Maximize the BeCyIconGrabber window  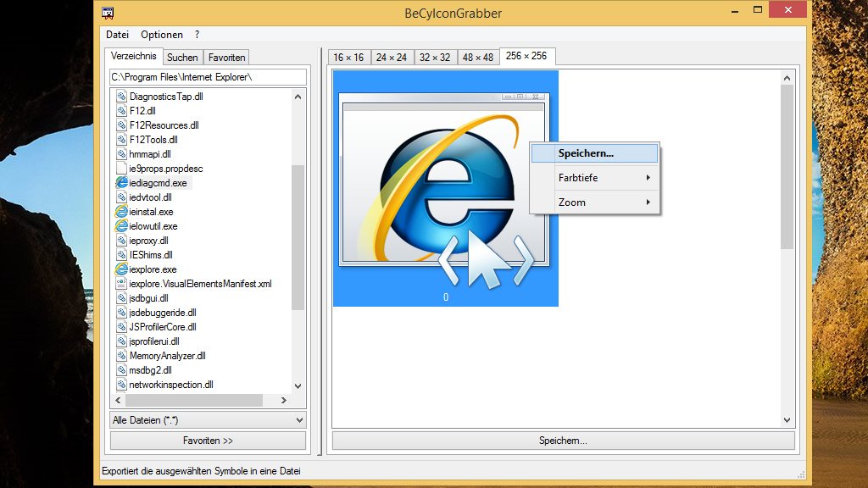[758, 10]
